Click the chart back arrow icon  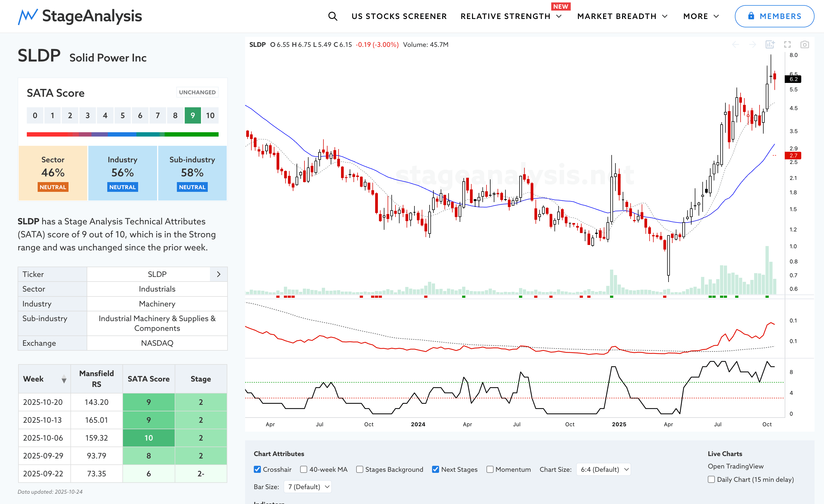735,44
